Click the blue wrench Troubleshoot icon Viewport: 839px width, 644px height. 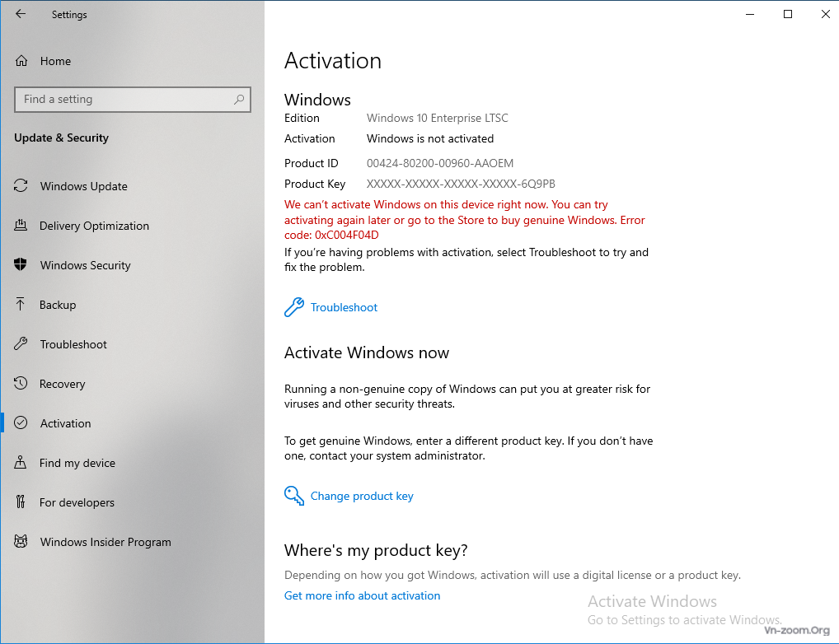tap(293, 307)
